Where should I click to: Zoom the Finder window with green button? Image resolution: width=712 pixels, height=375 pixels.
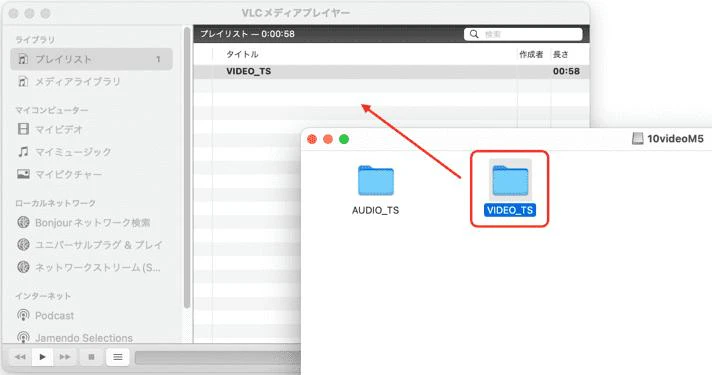coord(344,139)
